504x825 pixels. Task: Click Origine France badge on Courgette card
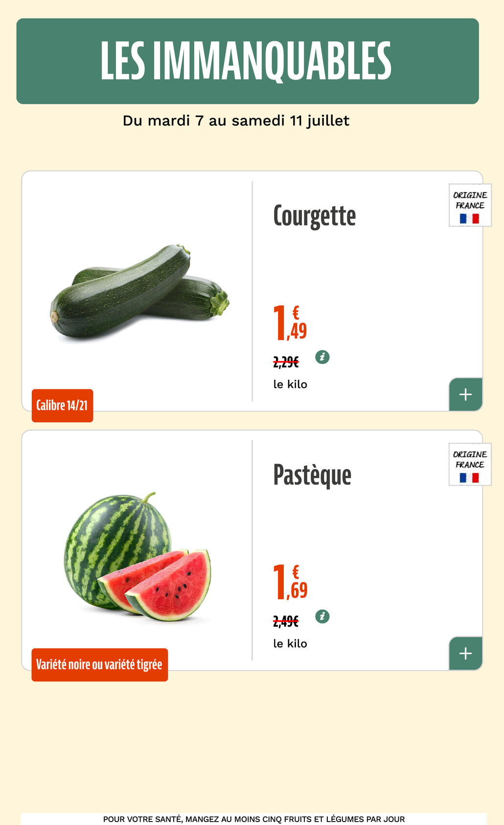click(470, 205)
